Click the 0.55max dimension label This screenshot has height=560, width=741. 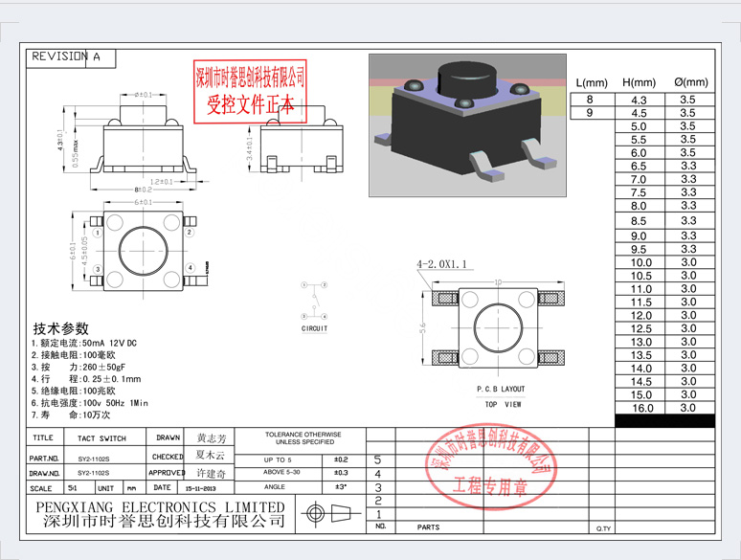pyautogui.click(x=75, y=153)
